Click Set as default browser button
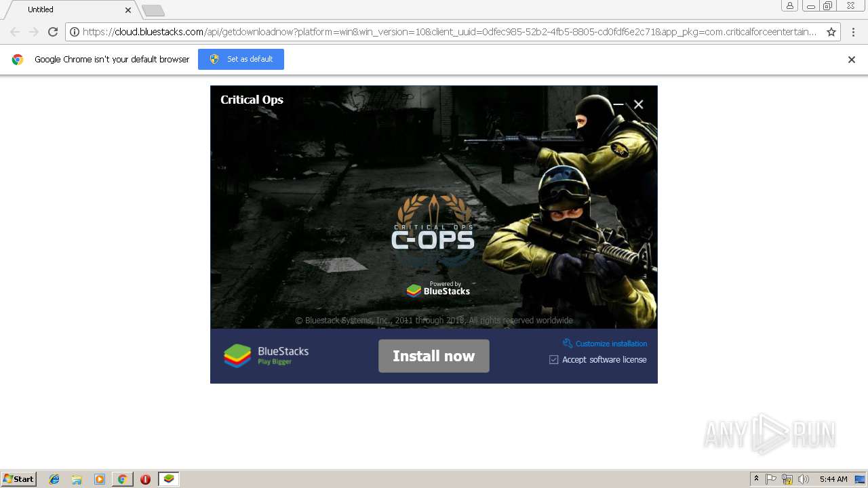Viewport: 868px width, 488px height. pyautogui.click(x=241, y=59)
